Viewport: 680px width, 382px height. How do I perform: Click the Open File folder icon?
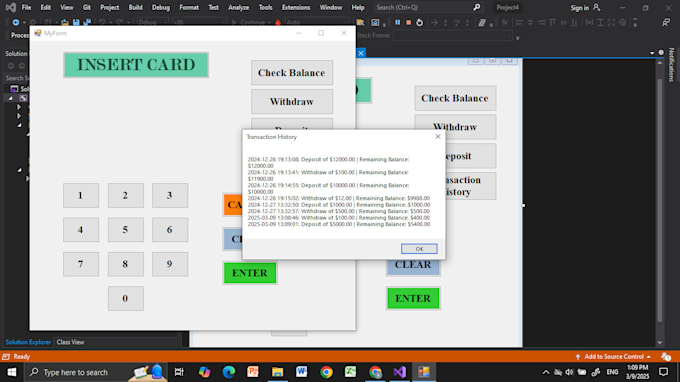click(65, 22)
